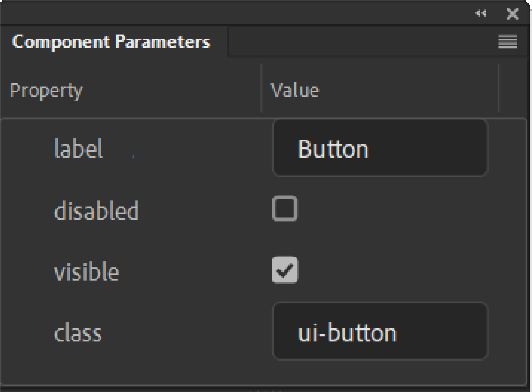Uncheck the visible checkbox
The height and width of the screenshot is (392, 532).
tap(284, 270)
